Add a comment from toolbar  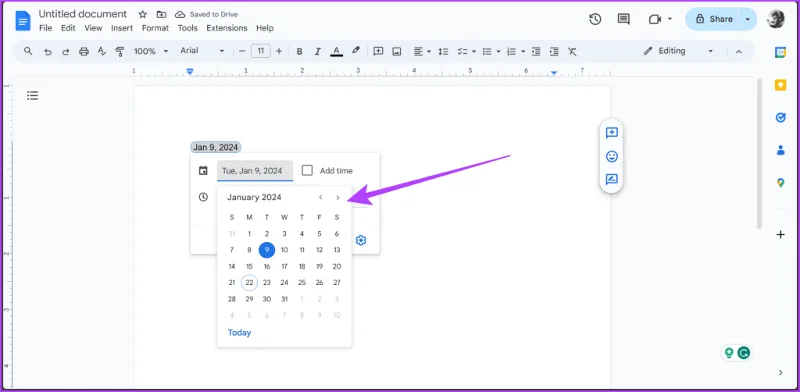378,51
